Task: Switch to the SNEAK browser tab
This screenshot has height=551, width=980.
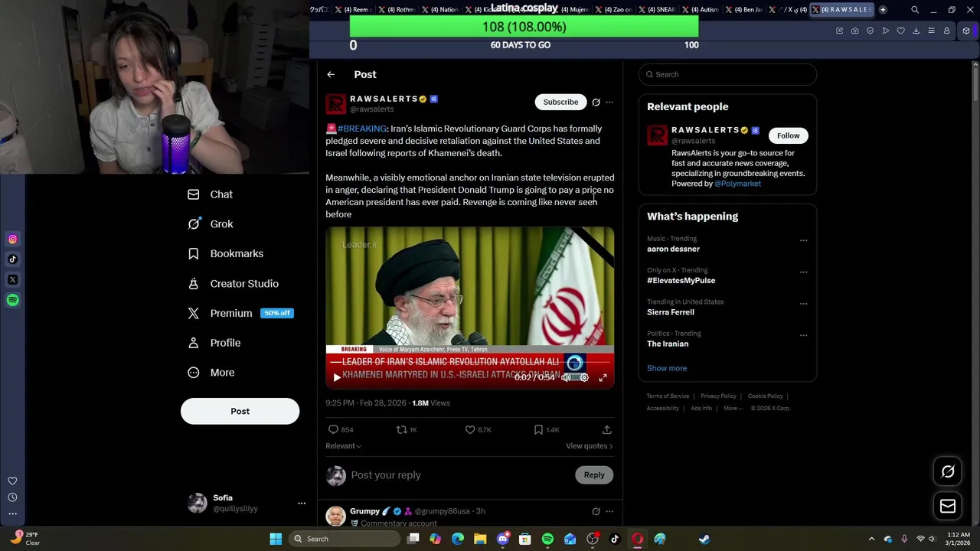Action: point(658,9)
